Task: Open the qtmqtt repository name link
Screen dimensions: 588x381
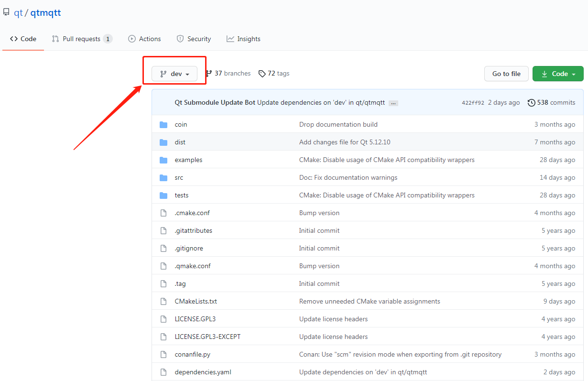Action: point(45,13)
